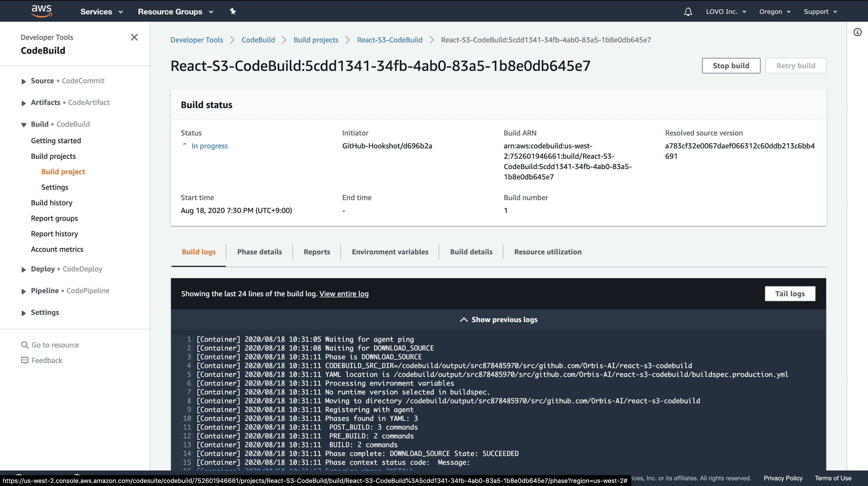Open the Services dropdown menu
The height and width of the screenshot is (486, 868).
102,12
